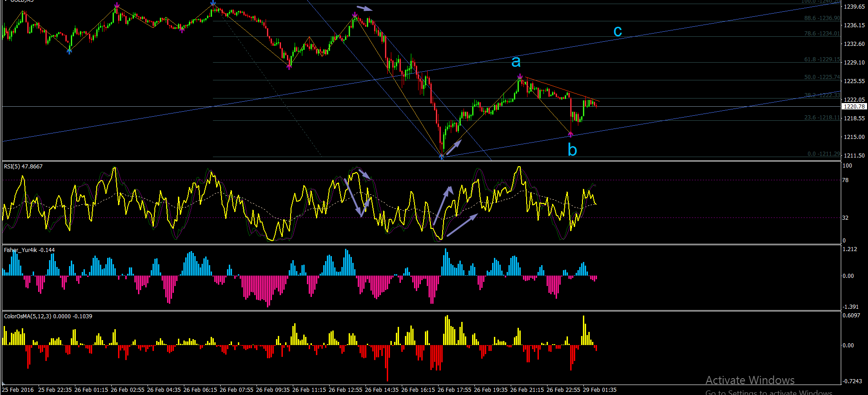
Task: Select the Fisher_Yur4ik -0.144 indicator label
Action: coord(29,250)
